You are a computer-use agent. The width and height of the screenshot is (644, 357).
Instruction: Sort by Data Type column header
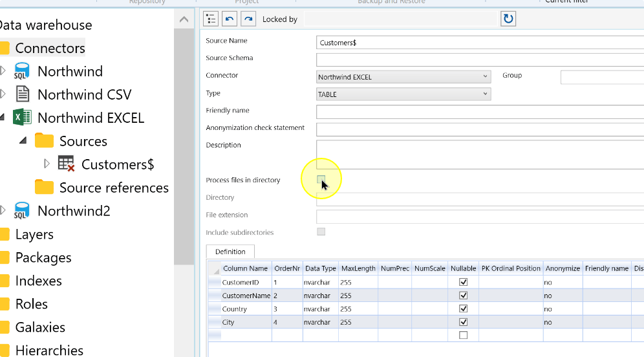[x=320, y=268]
